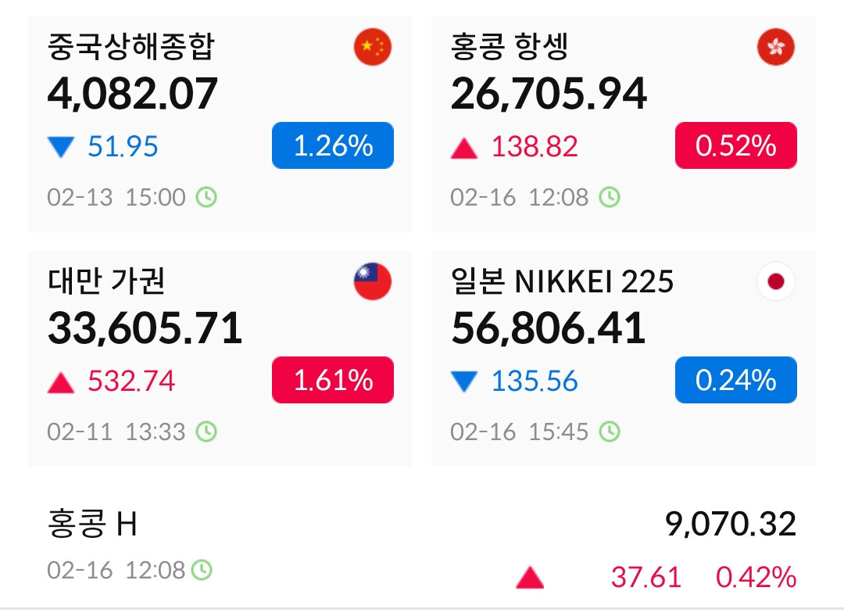Click clock icon on 중국상해종합 card

[x=206, y=197]
